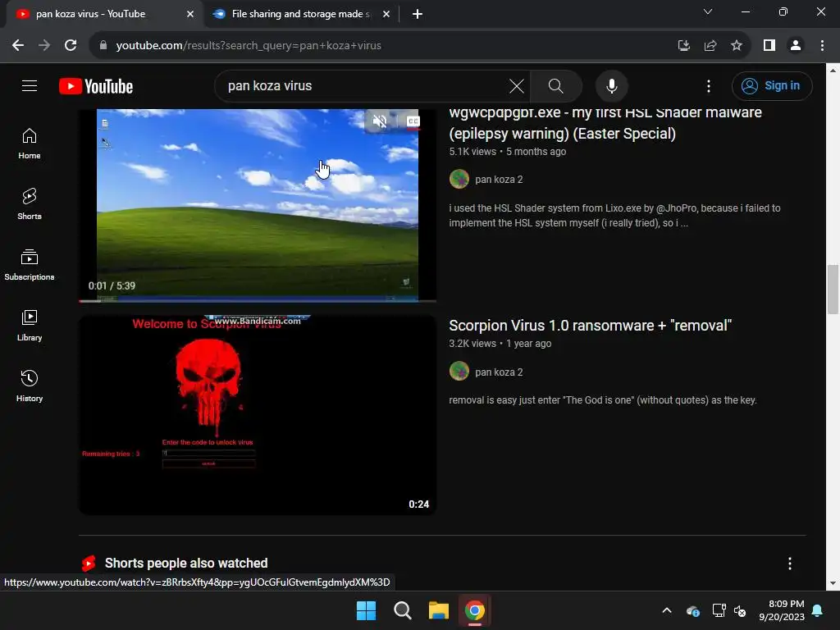Click the install app icon in the address bar
840x630 pixels.
point(683,46)
